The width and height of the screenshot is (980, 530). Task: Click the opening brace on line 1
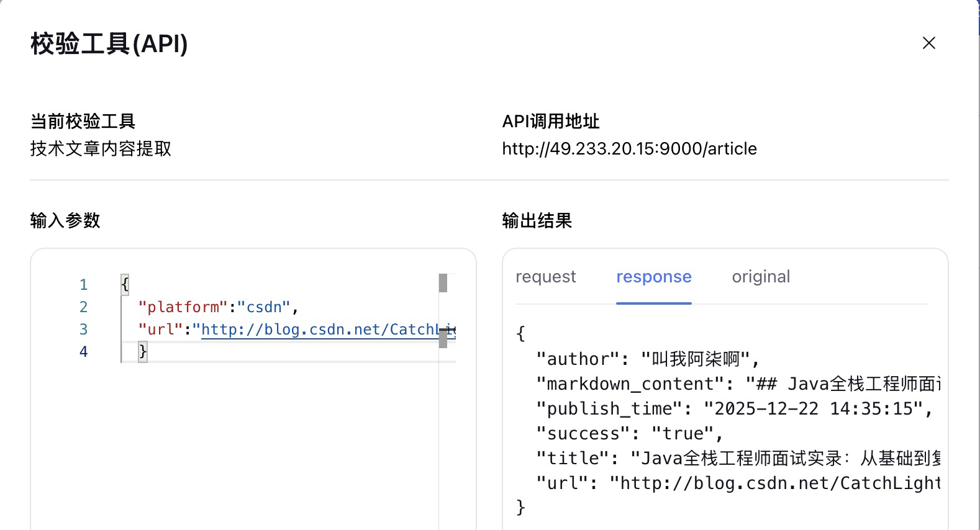tap(125, 285)
